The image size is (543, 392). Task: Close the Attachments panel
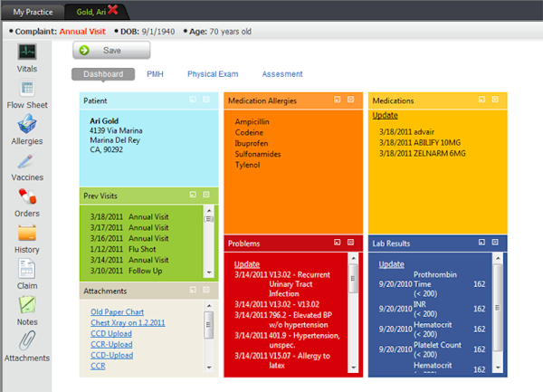coord(206,290)
